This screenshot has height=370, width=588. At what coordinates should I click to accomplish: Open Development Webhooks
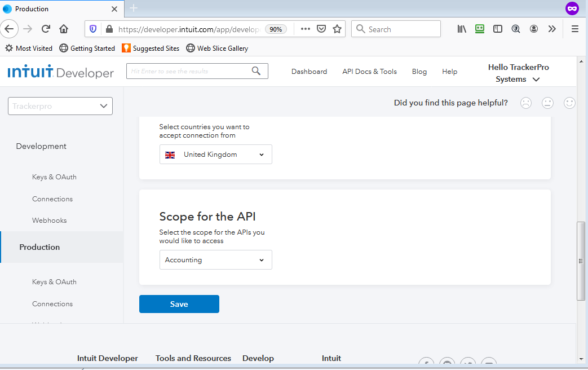tap(50, 221)
